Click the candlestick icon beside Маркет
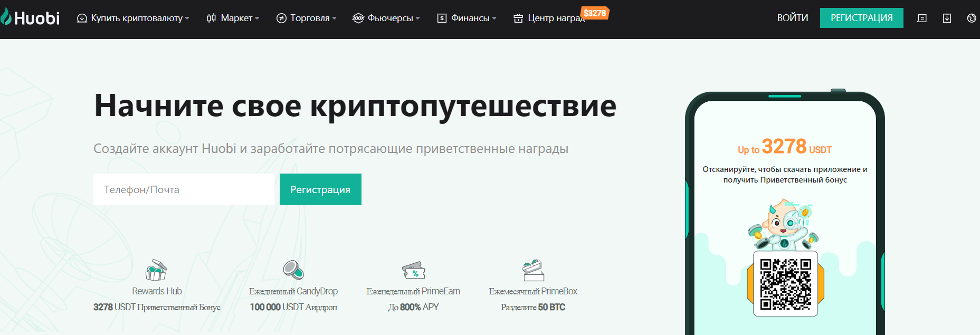The height and width of the screenshot is (335, 980). [x=211, y=18]
